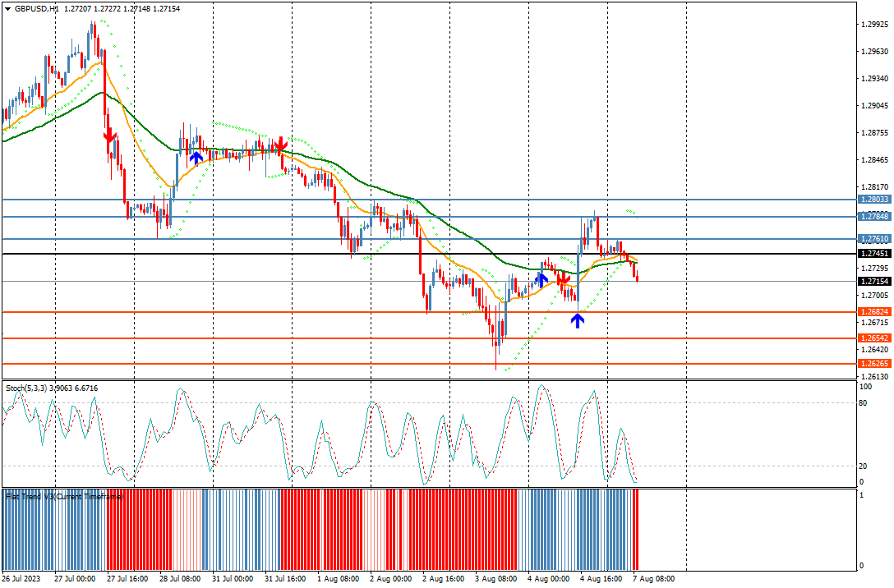Select the red sell arrow near 31 Jul 16:00
Viewport: 894px width, 588px height.
click(x=279, y=144)
